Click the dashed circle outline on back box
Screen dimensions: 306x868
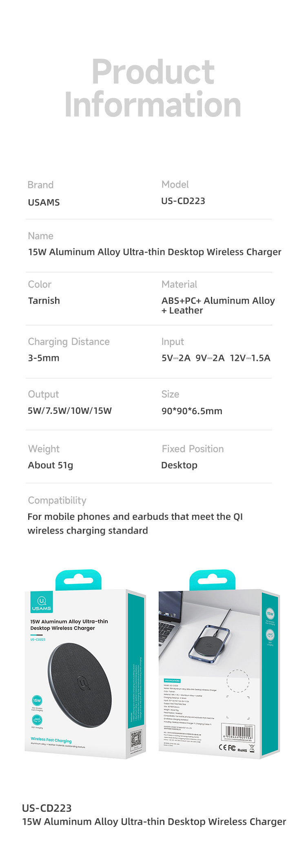click(x=238, y=680)
